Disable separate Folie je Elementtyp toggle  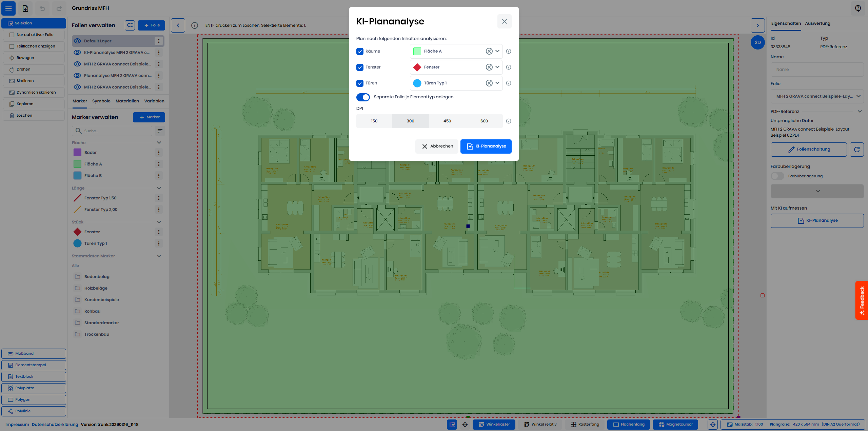pos(363,97)
